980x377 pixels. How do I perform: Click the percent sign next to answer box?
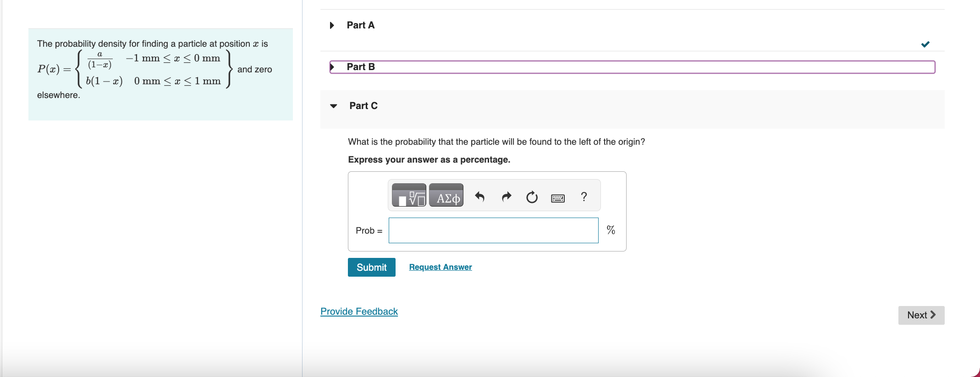tap(611, 230)
